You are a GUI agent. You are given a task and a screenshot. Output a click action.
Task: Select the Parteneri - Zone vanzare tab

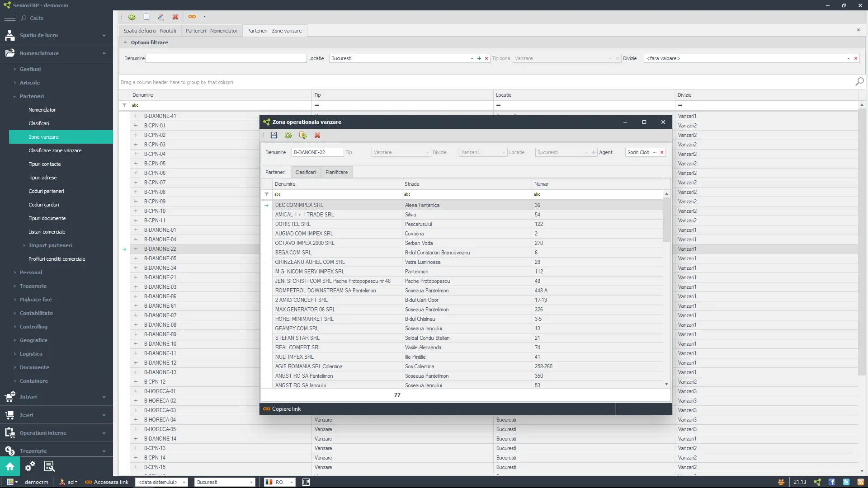point(274,31)
